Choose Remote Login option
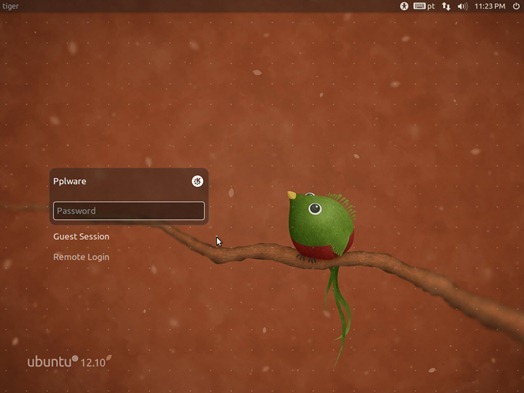The width and height of the screenshot is (524, 393). pos(81,257)
